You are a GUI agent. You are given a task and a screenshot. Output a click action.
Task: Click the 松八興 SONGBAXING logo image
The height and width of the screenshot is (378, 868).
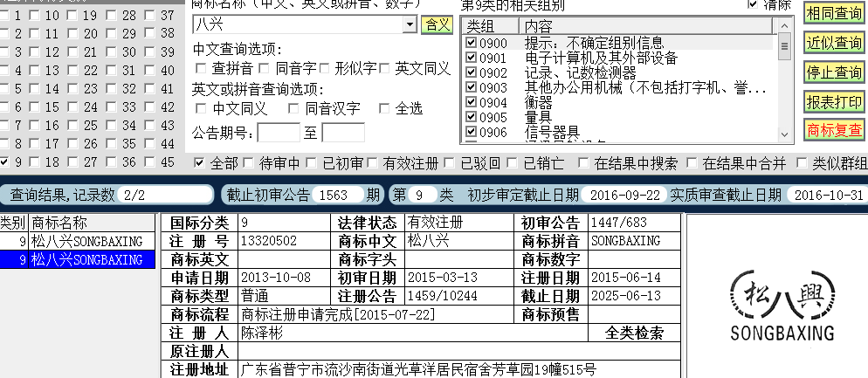[782, 305]
